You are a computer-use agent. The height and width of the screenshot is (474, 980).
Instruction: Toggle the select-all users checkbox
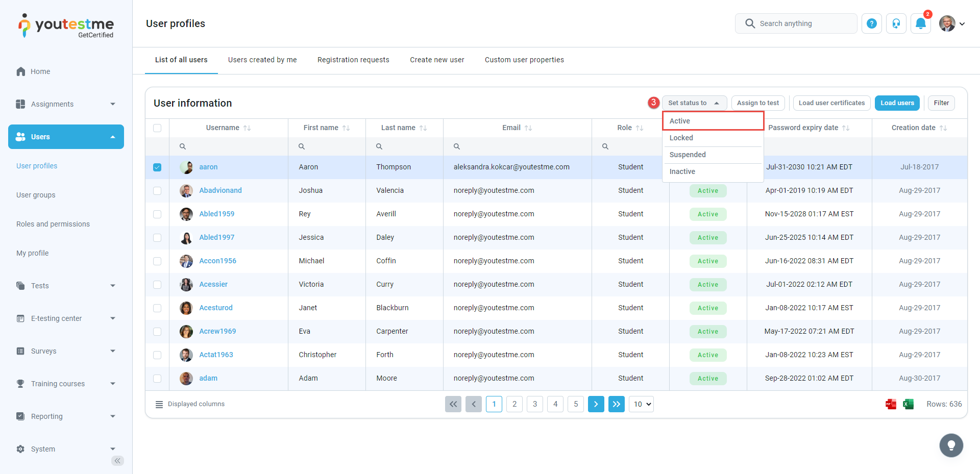(x=157, y=128)
